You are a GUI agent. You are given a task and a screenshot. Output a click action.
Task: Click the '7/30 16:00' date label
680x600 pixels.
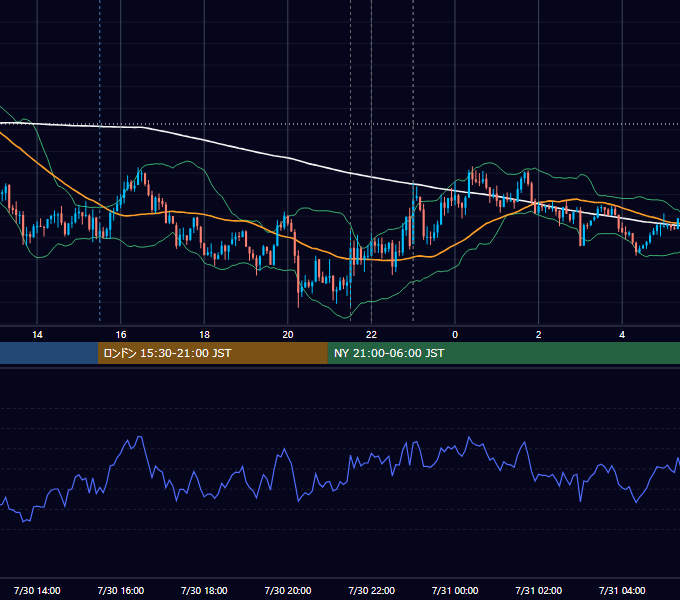click(121, 590)
